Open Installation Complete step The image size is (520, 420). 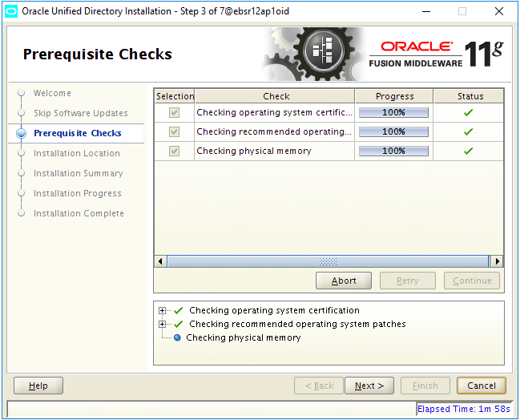(x=79, y=213)
